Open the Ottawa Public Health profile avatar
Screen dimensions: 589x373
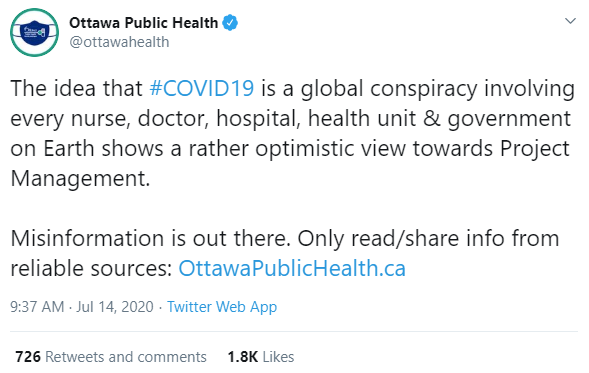point(34,32)
